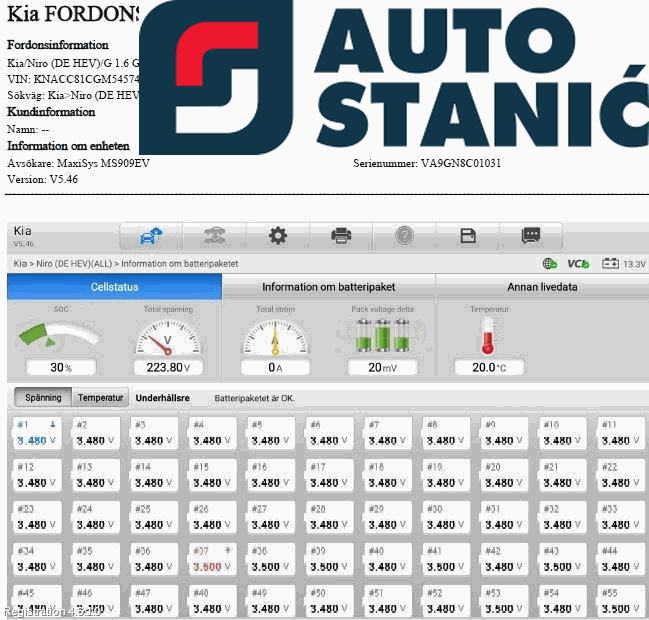
Task: Click the breadcrumb path Kia > Niro (DE HEV)(ALL)
Action: [63, 264]
